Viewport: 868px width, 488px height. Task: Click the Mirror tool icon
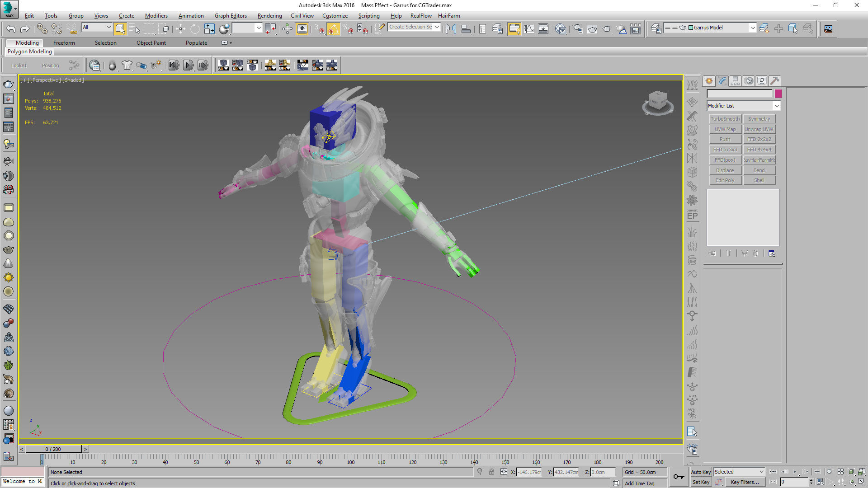(451, 29)
